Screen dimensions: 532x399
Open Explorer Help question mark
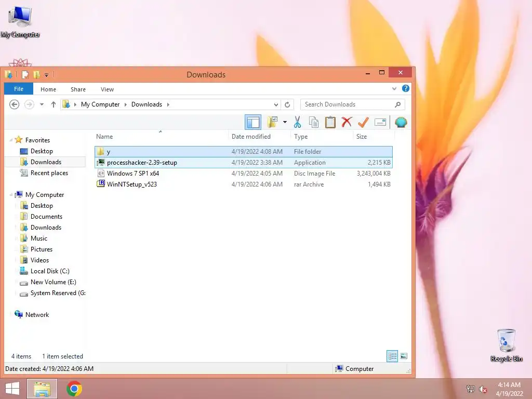coord(405,88)
